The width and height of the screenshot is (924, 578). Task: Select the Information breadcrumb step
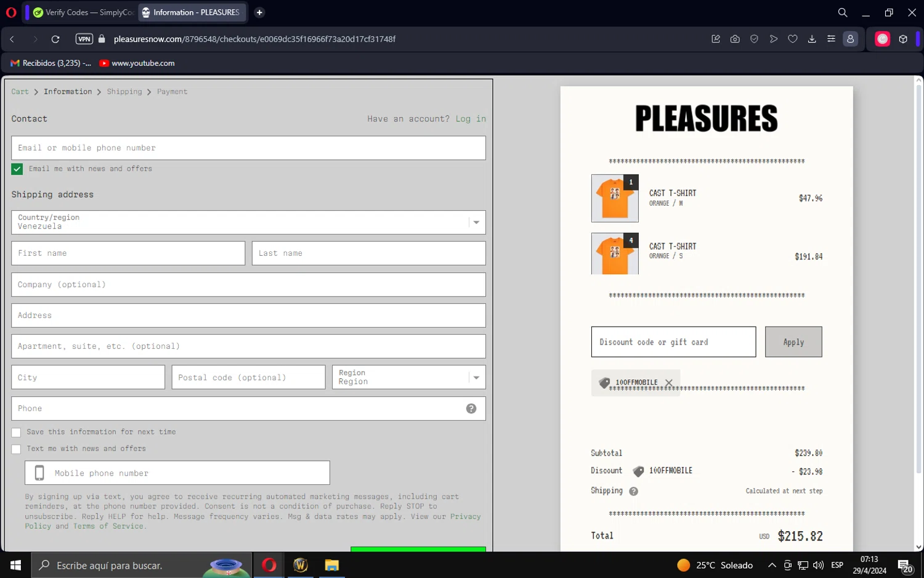(68, 92)
